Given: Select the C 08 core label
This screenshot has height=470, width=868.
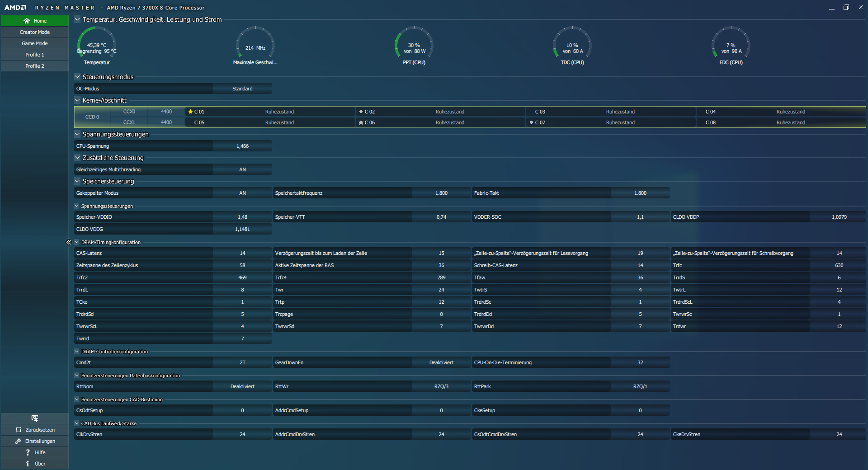Looking at the screenshot, I should pos(711,122).
